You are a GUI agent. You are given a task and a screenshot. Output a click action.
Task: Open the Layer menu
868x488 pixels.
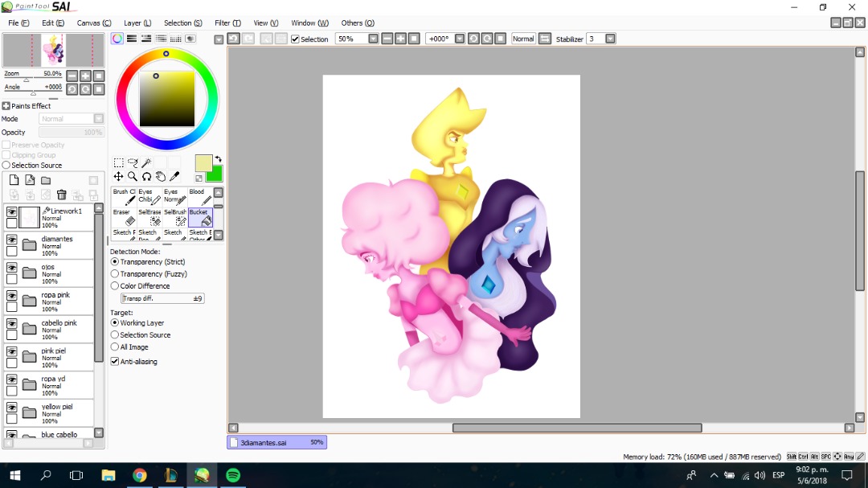137,23
